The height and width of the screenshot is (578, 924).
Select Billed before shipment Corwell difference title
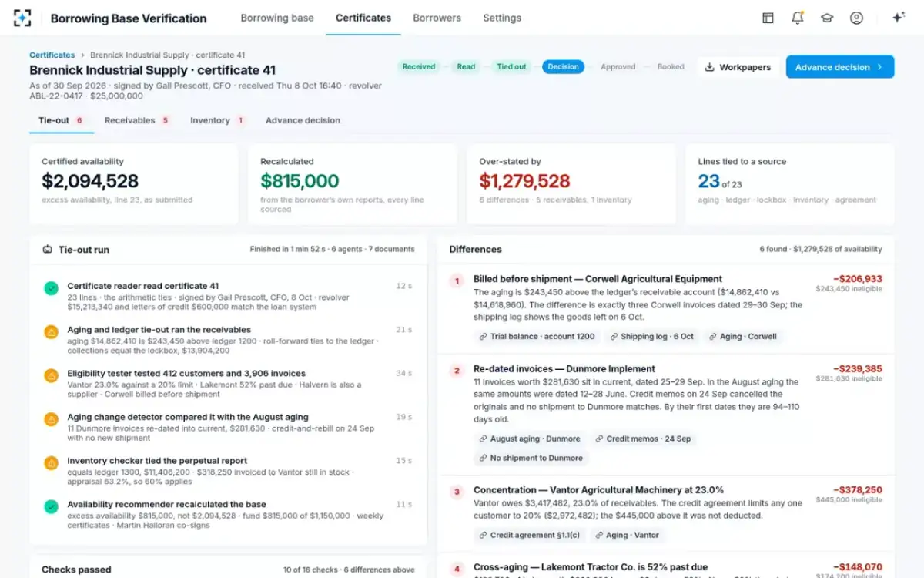point(598,279)
